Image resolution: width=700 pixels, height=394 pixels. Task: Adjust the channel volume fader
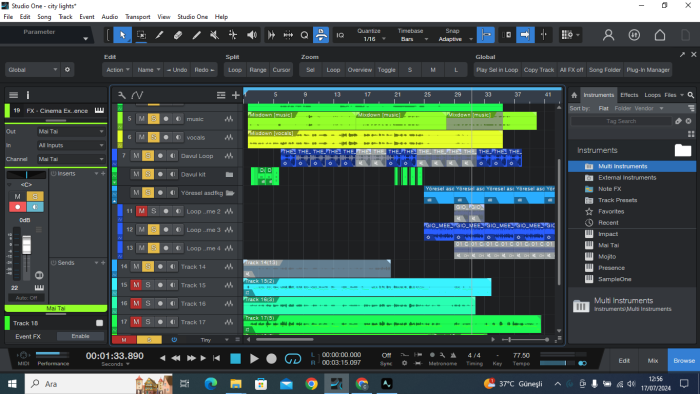[x=26, y=245]
